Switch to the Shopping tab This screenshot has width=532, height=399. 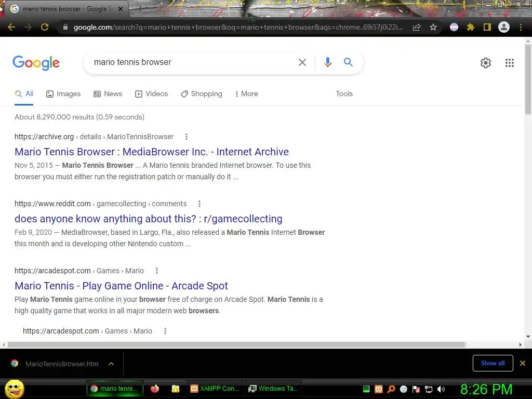tap(202, 94)
